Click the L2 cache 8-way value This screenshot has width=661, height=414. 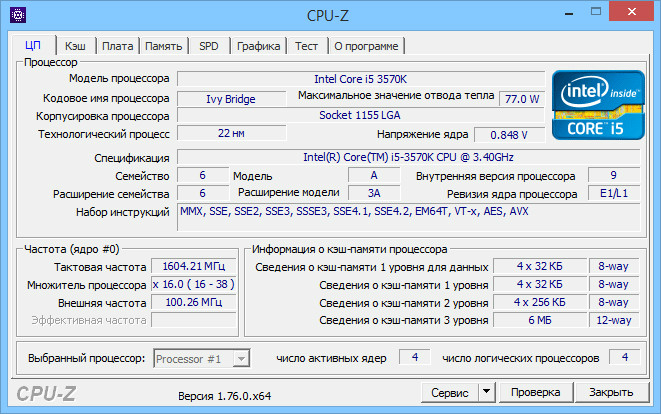(614, 302)
